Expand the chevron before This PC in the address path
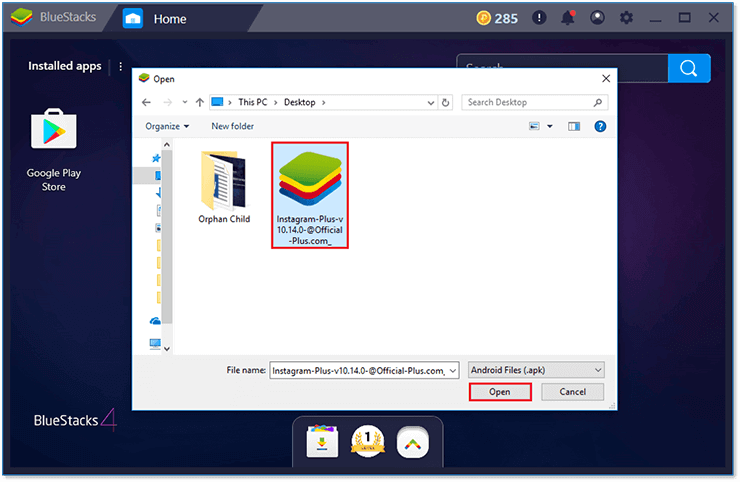This screenshot has width=740, height=482. [x=230, y=102]
